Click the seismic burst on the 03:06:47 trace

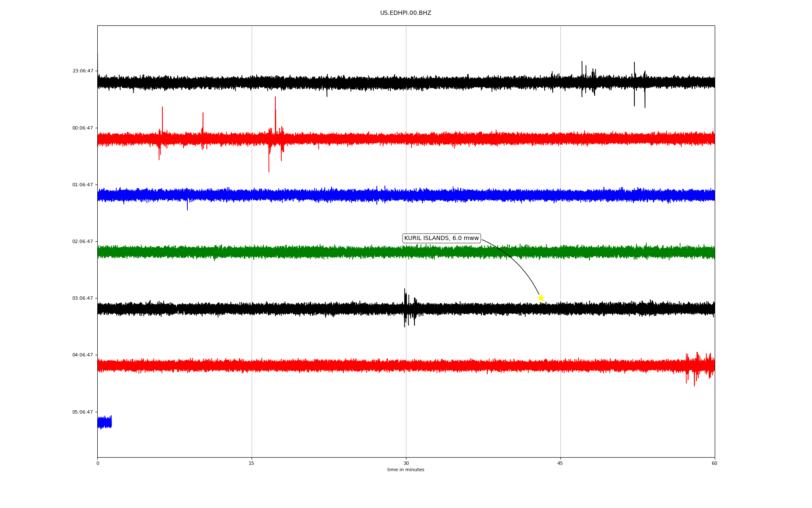point(409,308)
